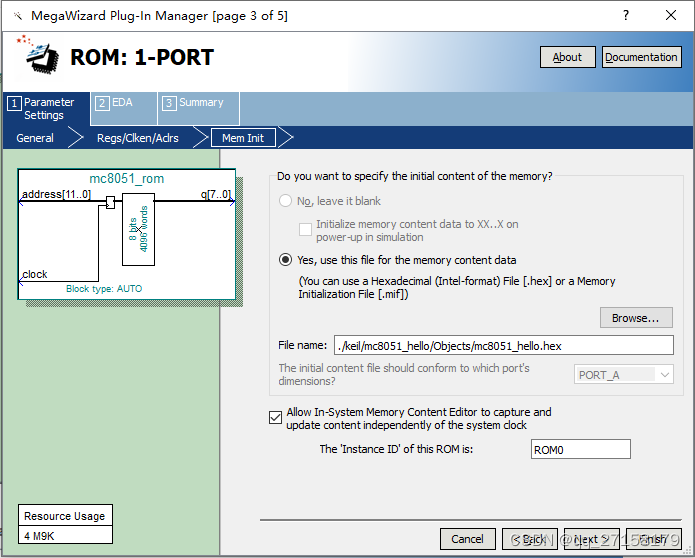This screenshot has width=695, height=558.
Task: Click the clock port label
Action: 35,274
